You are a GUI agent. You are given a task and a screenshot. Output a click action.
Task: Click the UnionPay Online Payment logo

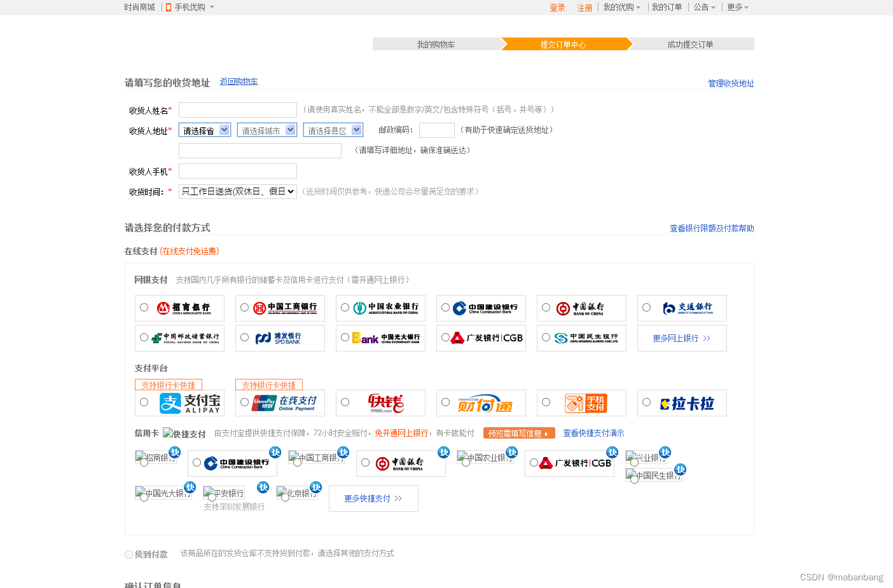[x=284, y=403]
